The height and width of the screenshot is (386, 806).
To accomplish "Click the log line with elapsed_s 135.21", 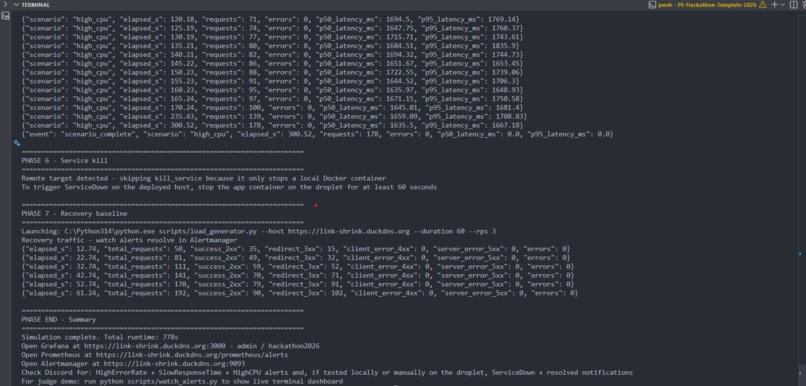I will pos(270,46).
